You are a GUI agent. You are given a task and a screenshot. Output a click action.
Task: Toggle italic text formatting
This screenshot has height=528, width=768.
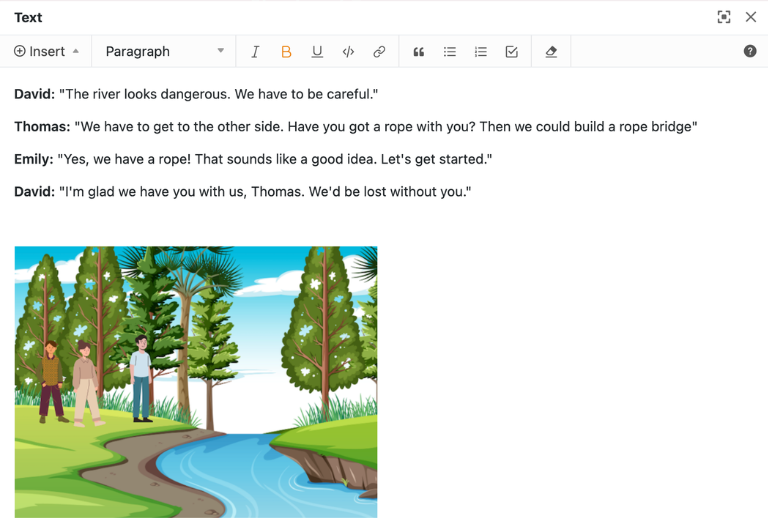255,52
